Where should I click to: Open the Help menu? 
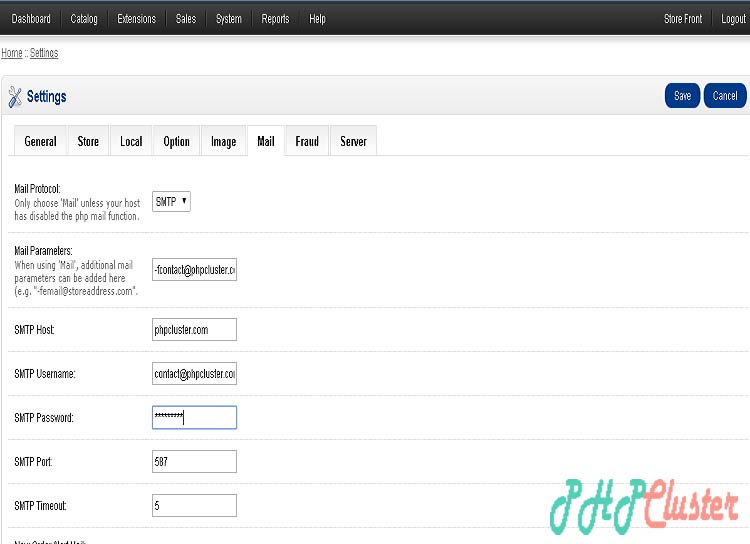(317, 19)
